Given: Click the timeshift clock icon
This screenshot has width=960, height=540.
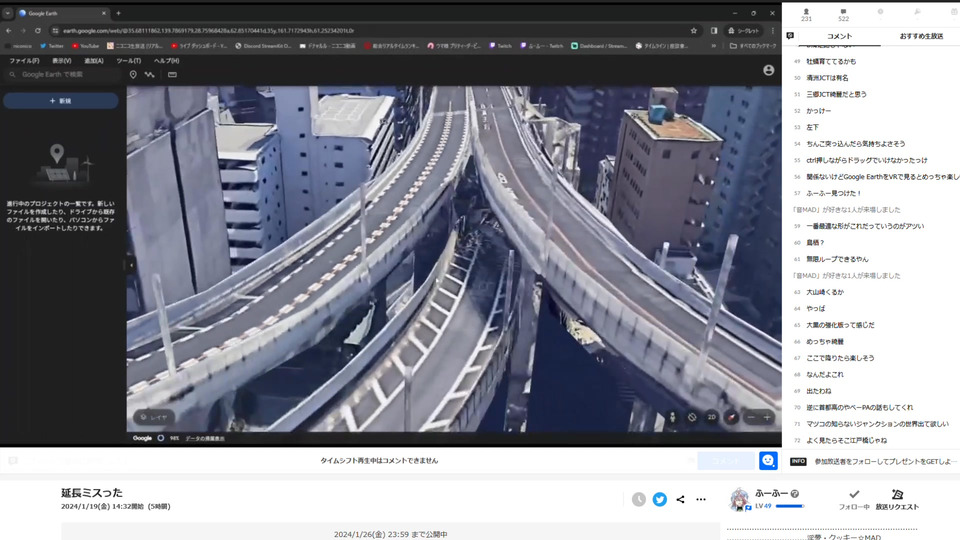Looking at the screenshot, I should click(x=639, y=499).
